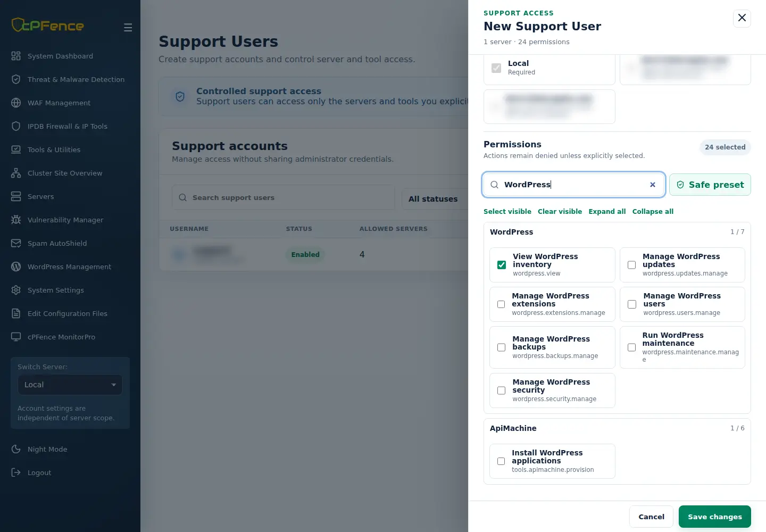766x532 pixels.
Task: Click the WordPress Management logo icon
Action: [x=16, y=267]
